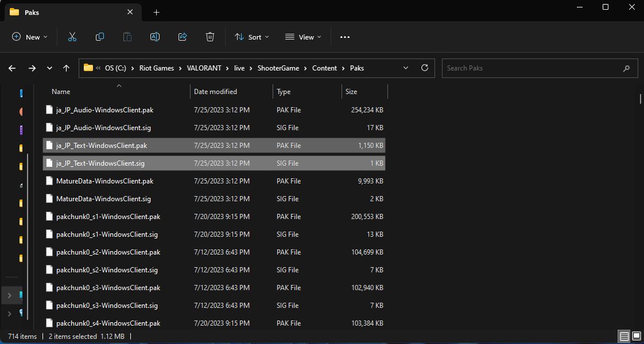Open the See more three-dots menu
644x344 pixels.
[x=345, y=37]
